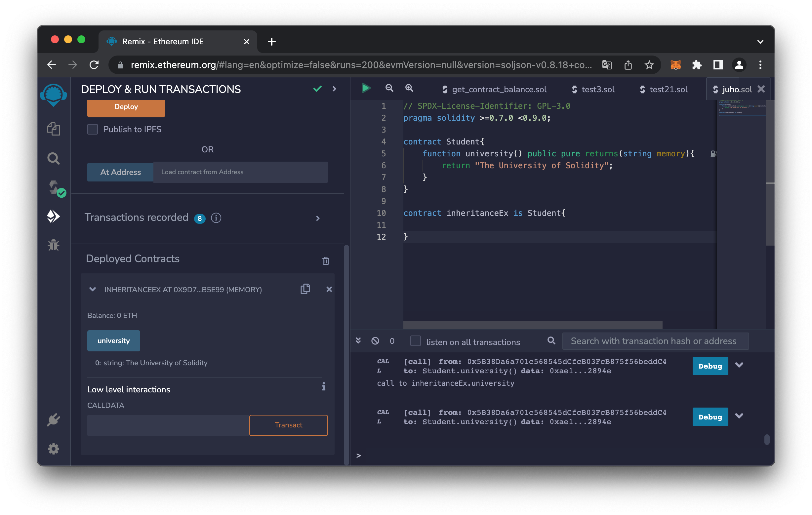Delete all deployed contracts with trash icon
The width and height of the screenshot is (812, 515).
(325, 260)
